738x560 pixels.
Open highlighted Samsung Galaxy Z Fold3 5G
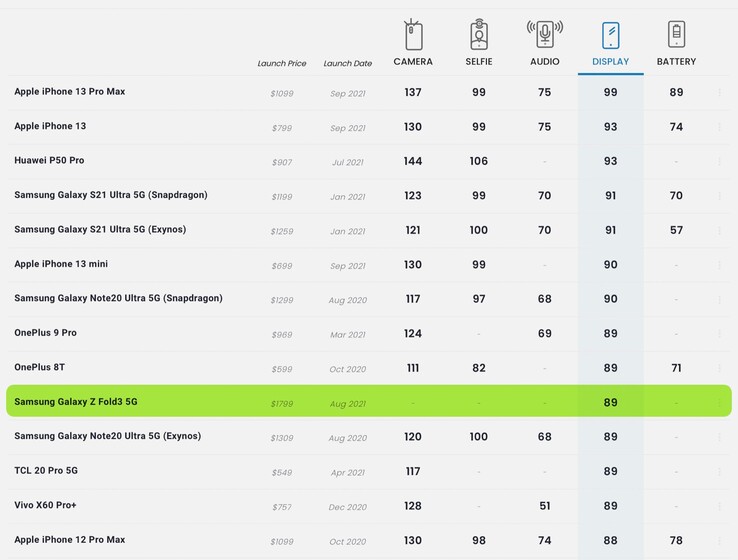(x=76, y=402)
